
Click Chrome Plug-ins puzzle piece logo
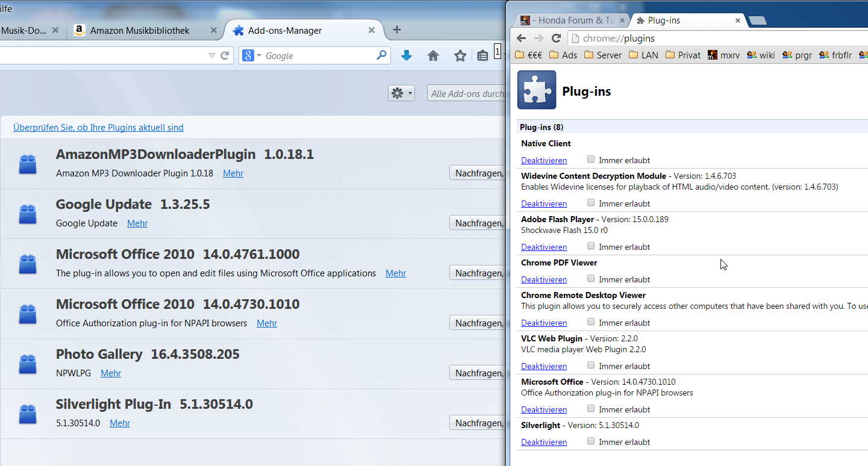coord(537,90)
